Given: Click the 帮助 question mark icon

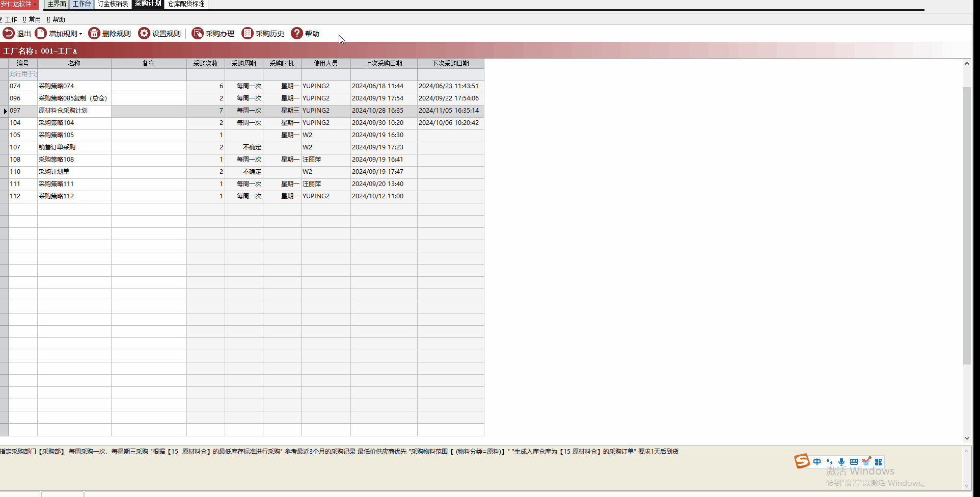Looking at the screenshot, I should point(297,33).
